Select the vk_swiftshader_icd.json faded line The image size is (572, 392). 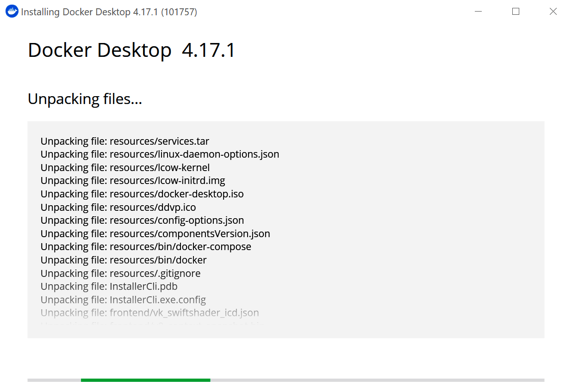[x=149, y=312]
